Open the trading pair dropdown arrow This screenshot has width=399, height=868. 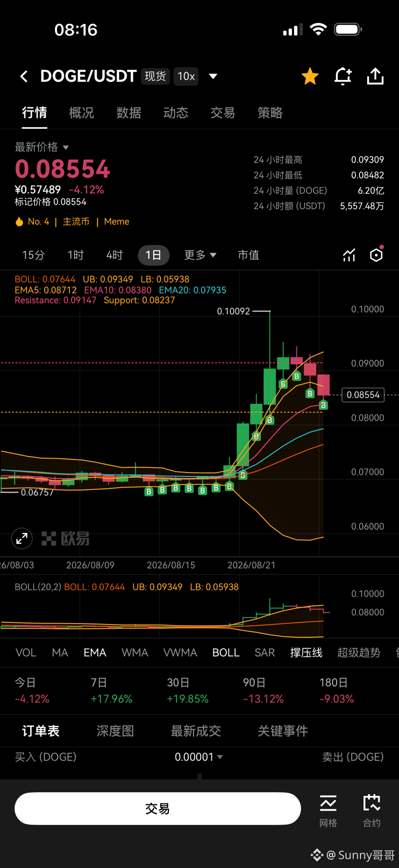(213, 76)
